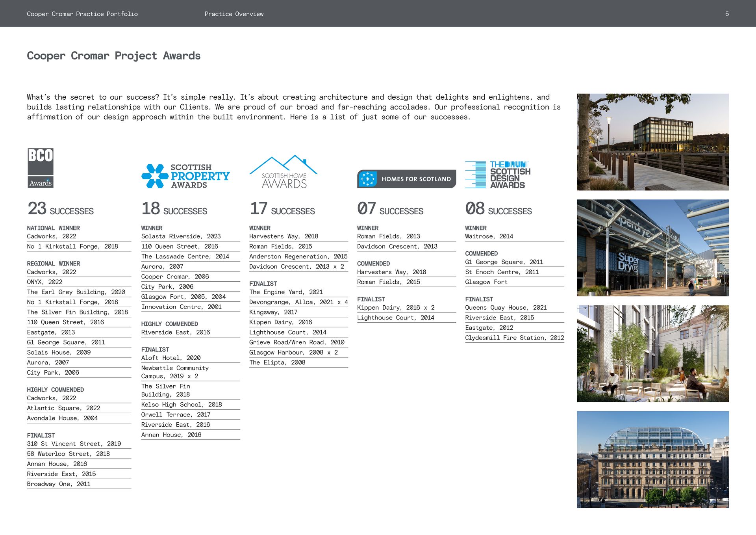Select the 'ONYX, 2022' entry
Screen dimensions: 756x535
(44, 282)
